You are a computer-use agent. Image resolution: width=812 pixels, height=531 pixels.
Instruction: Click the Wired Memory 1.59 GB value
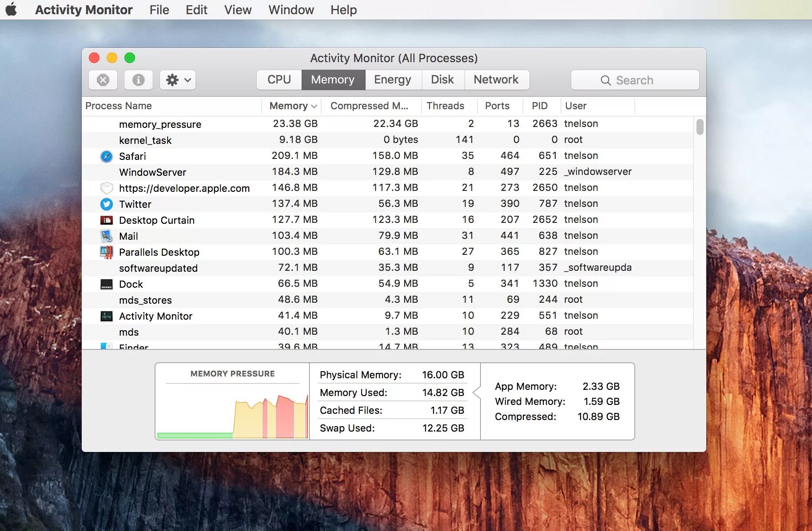click(x=601, y=402)
